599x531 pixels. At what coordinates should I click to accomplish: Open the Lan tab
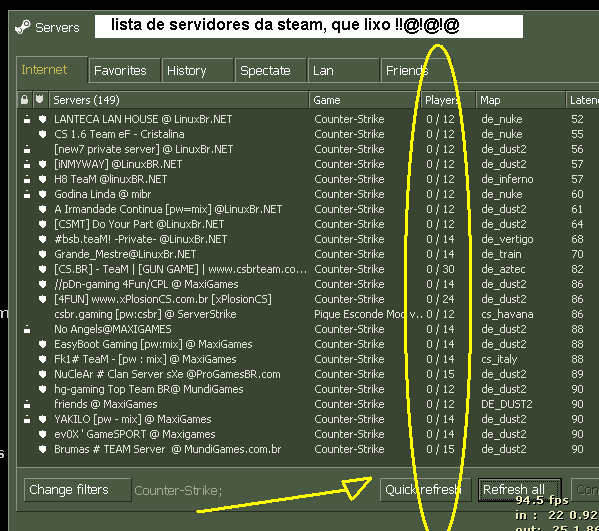343,71
